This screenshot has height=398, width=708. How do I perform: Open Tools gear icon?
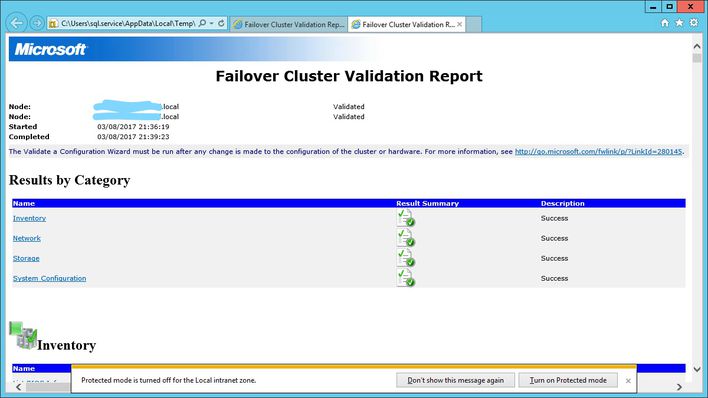point(694,23)
